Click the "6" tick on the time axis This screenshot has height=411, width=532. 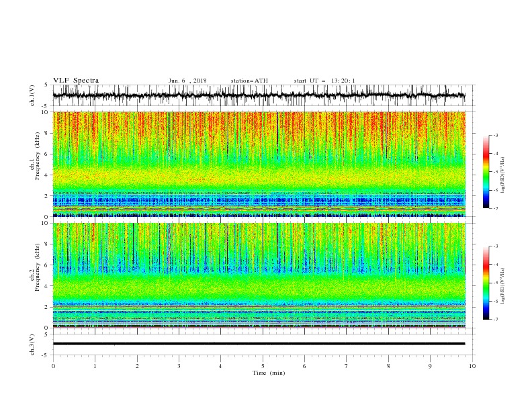coord(304,366)
